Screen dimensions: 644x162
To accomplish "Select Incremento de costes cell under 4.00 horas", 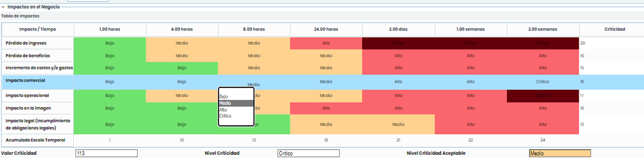I will 182,68.
